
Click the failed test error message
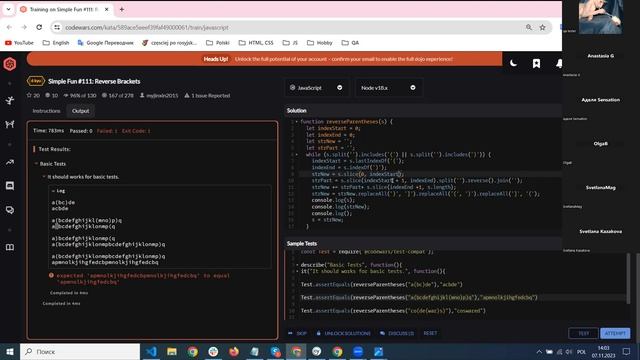[x=142, y=279]
